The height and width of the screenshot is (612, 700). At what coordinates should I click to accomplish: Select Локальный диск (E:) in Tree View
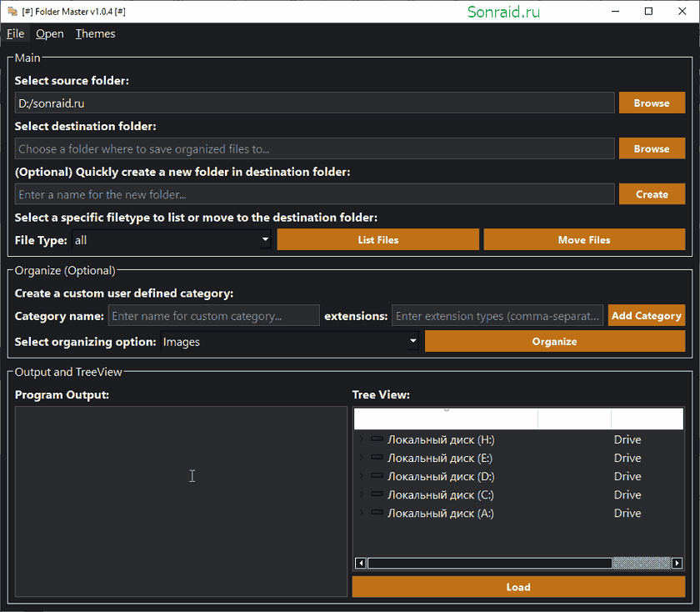(440, 458)
